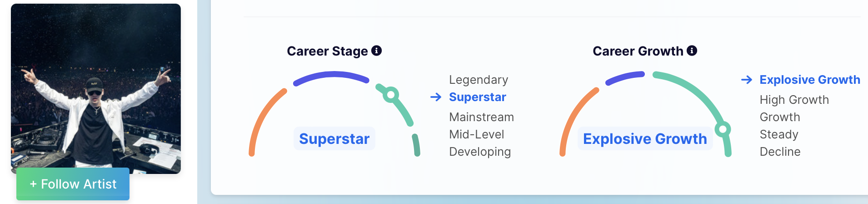This screenshot has width=868, height=204.
Task: Select the Mainstream stage label
Action: pos(481,117)
